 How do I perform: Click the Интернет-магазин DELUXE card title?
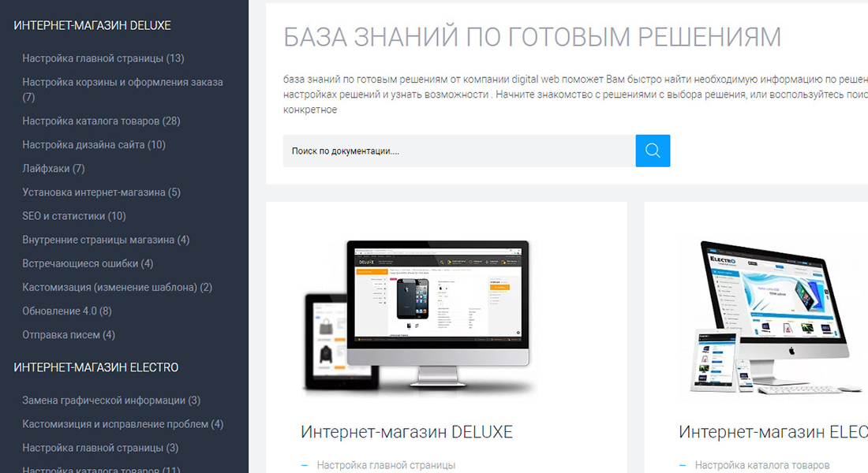(x=406, y=432)
